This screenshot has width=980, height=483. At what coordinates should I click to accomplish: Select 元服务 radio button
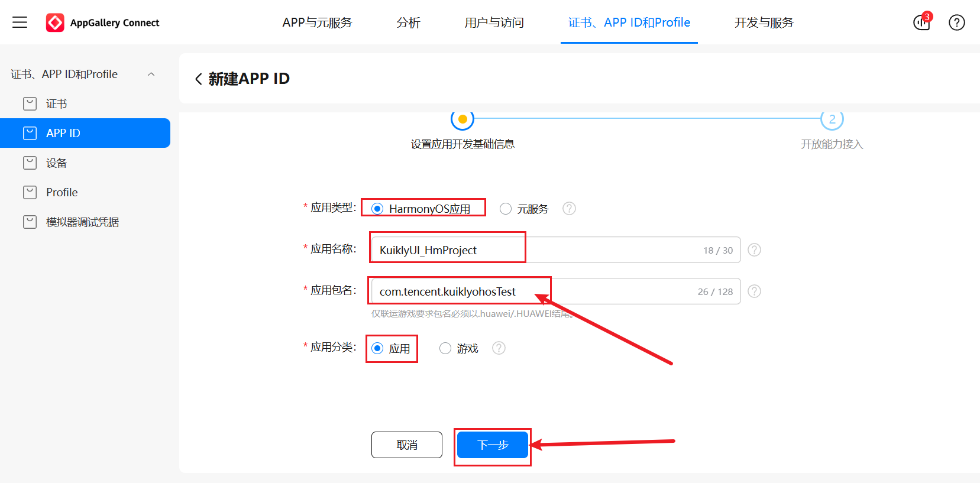pyautogui.click(x=506, y=209)
